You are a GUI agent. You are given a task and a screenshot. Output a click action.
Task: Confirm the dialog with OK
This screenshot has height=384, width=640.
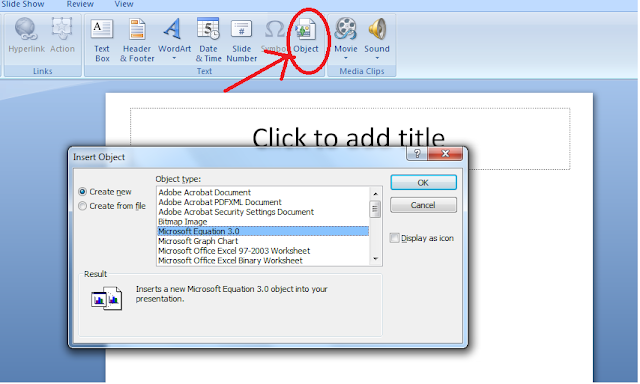tap(423, 182)
